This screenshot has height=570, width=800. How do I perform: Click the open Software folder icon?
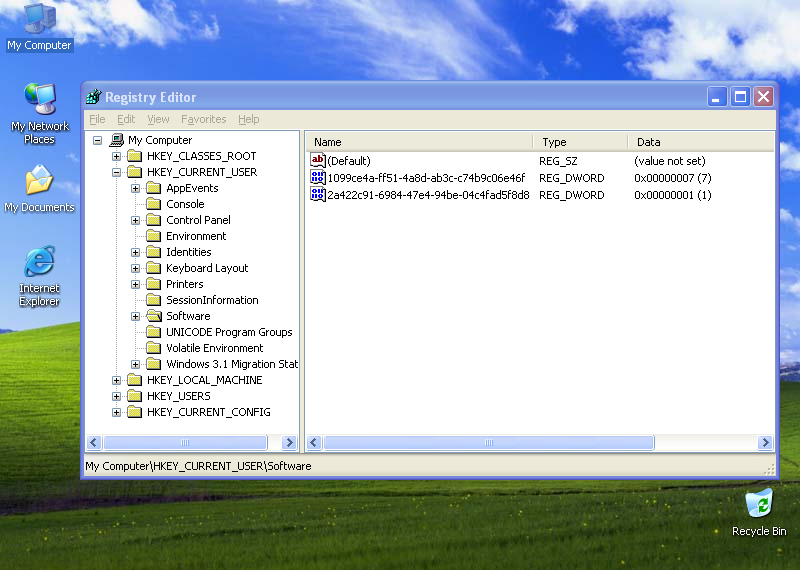[x=154, y=316]
